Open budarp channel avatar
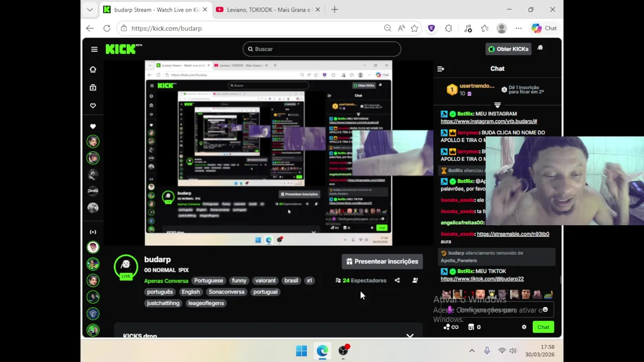 pyautogui.click(x=126, y=266)
